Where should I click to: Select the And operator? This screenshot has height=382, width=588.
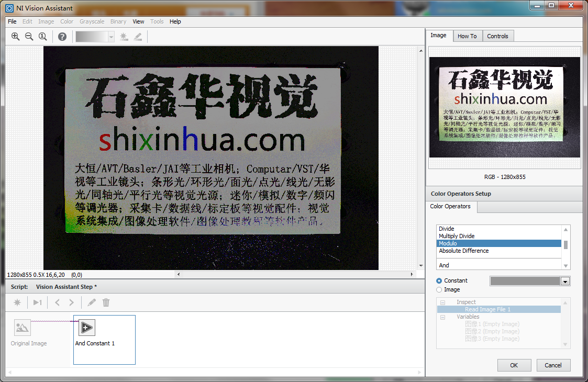pos(499,265)
